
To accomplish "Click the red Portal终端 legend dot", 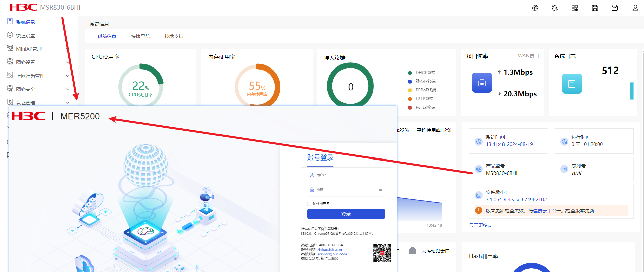I will [x=410, y=107].
